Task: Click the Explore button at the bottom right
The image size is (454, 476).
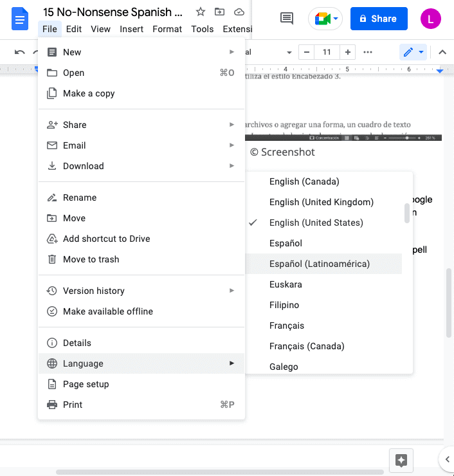Action: click(x=401, y=461)
